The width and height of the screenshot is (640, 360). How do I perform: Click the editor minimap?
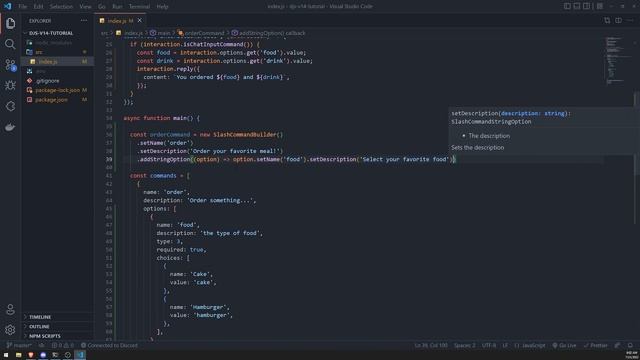pos(616,61)
